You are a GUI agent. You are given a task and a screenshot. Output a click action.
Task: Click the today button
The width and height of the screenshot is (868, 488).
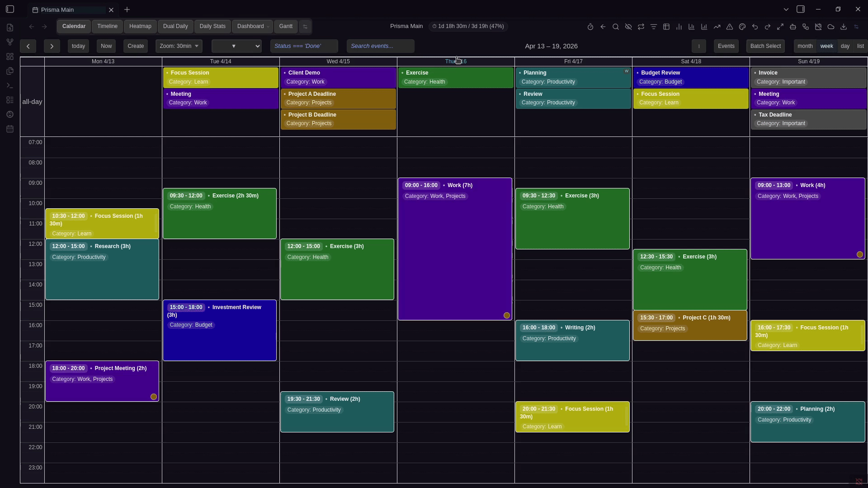coord(78,46)
